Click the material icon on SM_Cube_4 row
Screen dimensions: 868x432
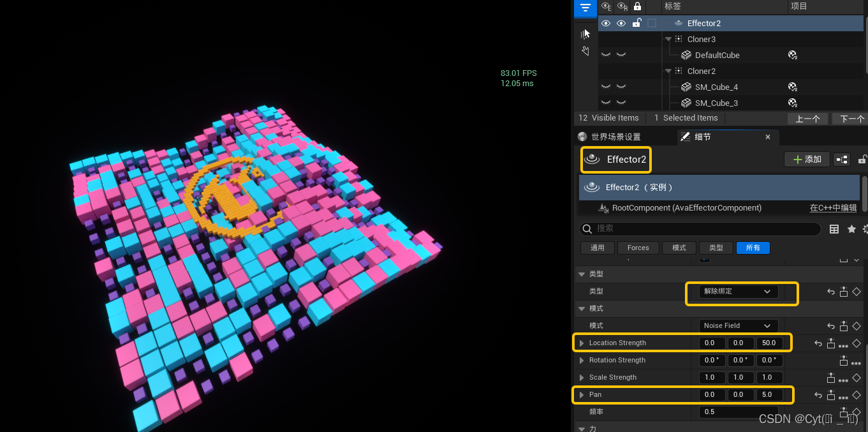793,87
